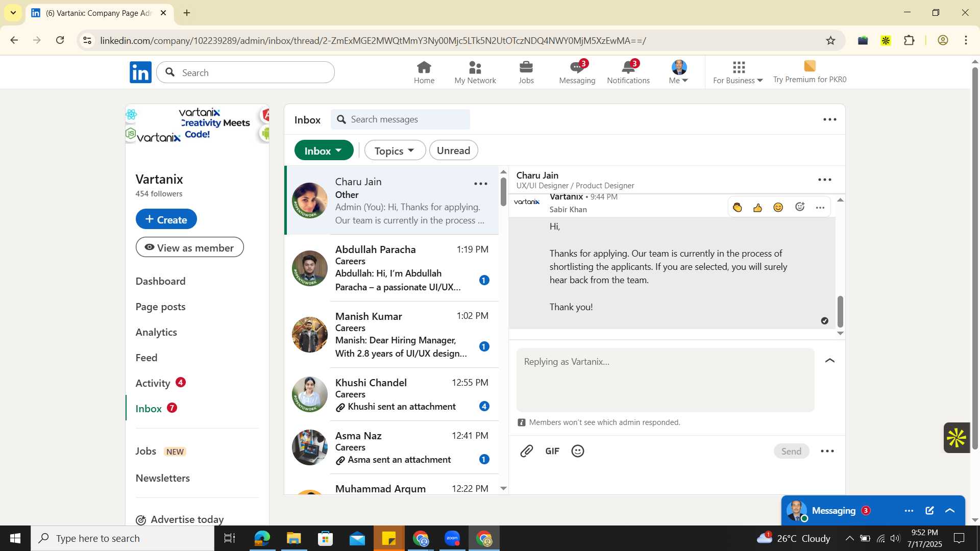Open Messaging with 3 unread
The height and width of the screenshot is (551, 980).
point(577,72)
